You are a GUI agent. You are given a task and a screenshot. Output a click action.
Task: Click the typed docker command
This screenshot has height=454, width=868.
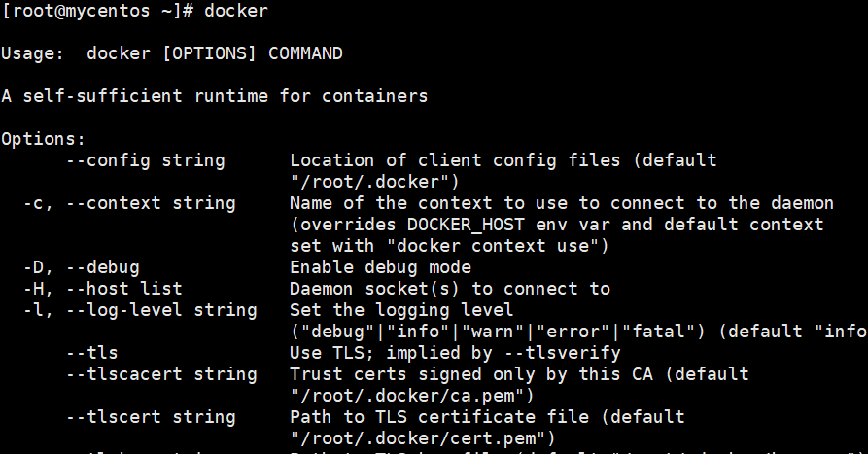236,11
